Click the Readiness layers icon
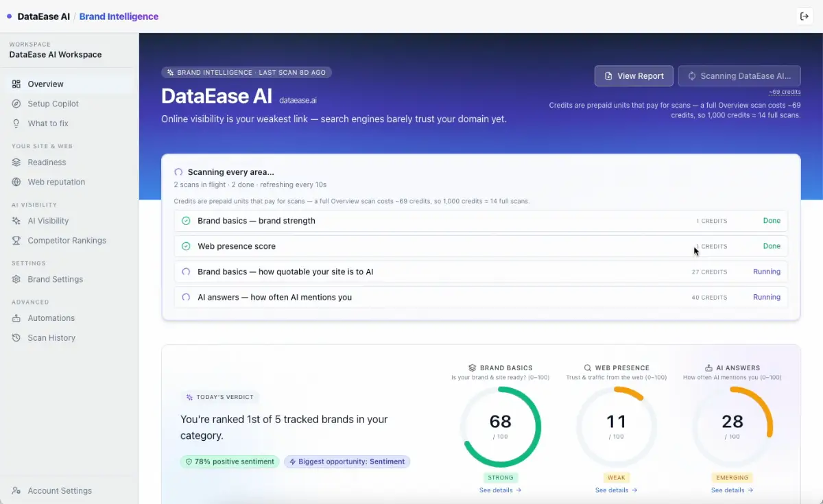The width and height of the screenshot is (823, 504). click(x=16, y=163)
